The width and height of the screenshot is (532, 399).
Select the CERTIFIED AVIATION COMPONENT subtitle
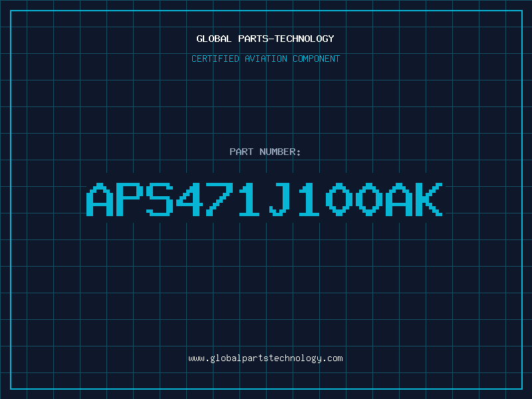[x=265, y=59]
